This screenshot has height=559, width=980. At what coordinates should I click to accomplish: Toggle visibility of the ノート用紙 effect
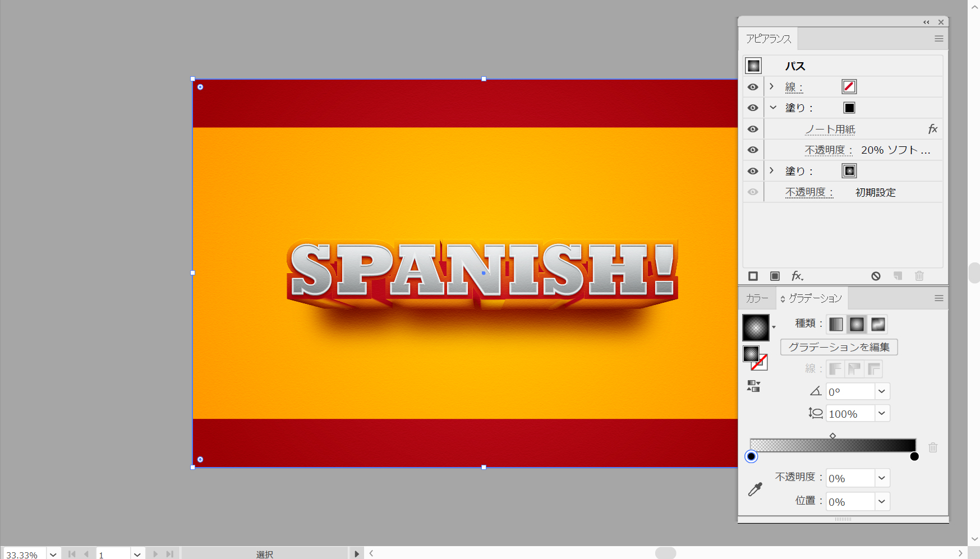pyautogui.click(x=753, y=129)
